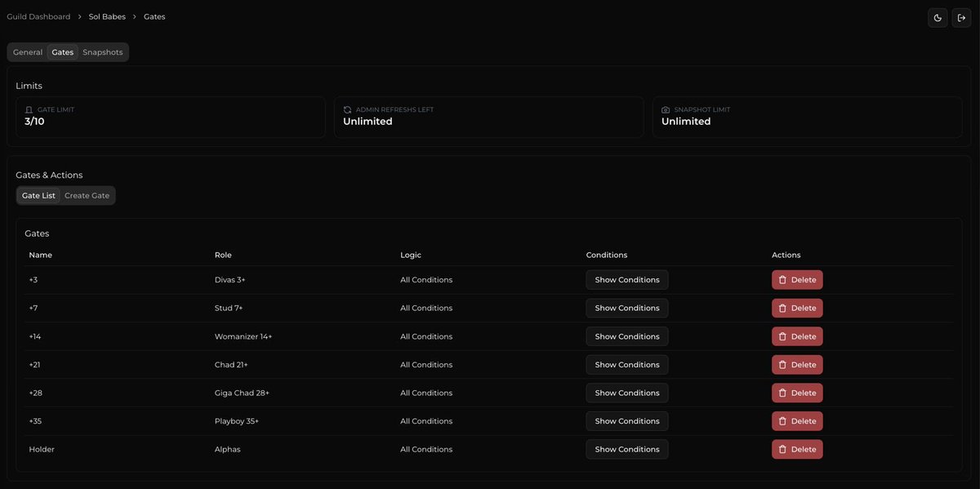980x489 pixels.
Task: Click the Holder gate name
Action: 42,449
